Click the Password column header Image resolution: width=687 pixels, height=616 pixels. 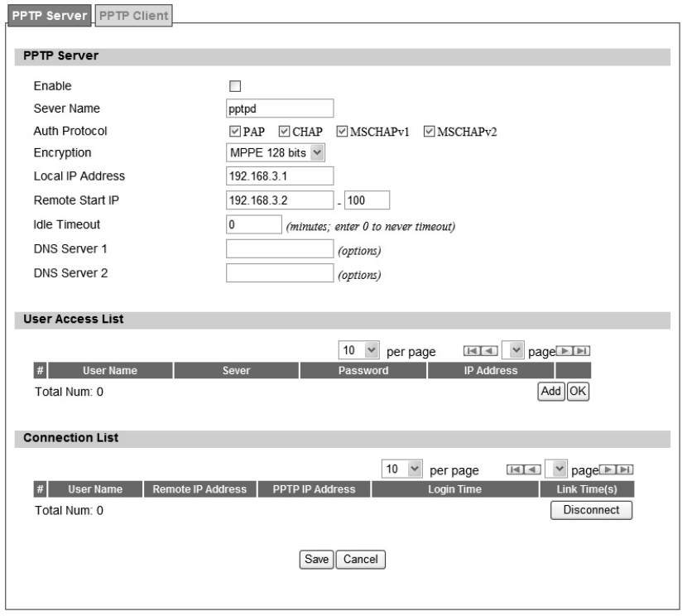pyautogui.click(x=363, y=371)
